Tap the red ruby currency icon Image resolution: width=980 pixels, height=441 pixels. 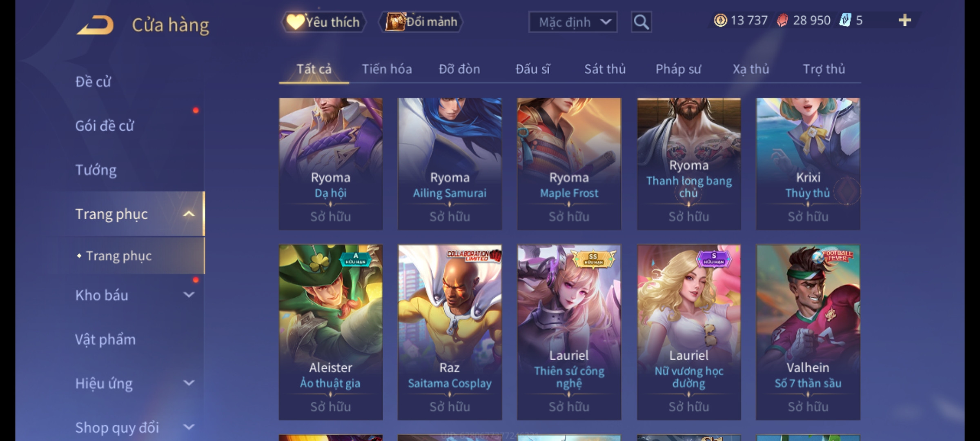[x=782, y=20]
